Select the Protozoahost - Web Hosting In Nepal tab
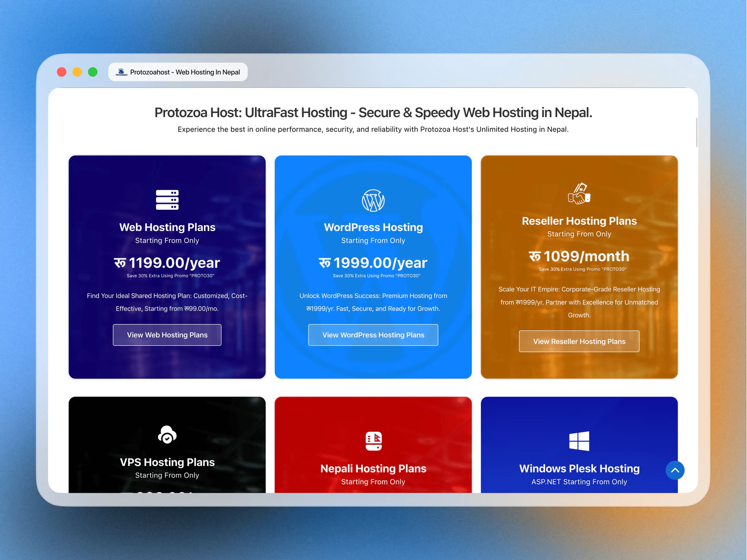747x560 pixels. pos(178,72)
